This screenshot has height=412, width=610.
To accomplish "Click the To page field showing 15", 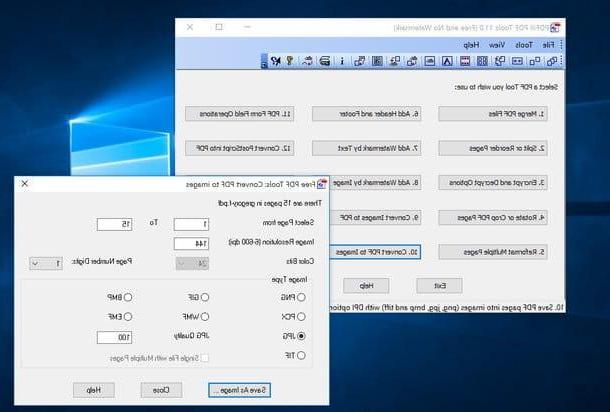I will [x=114, y=224].
